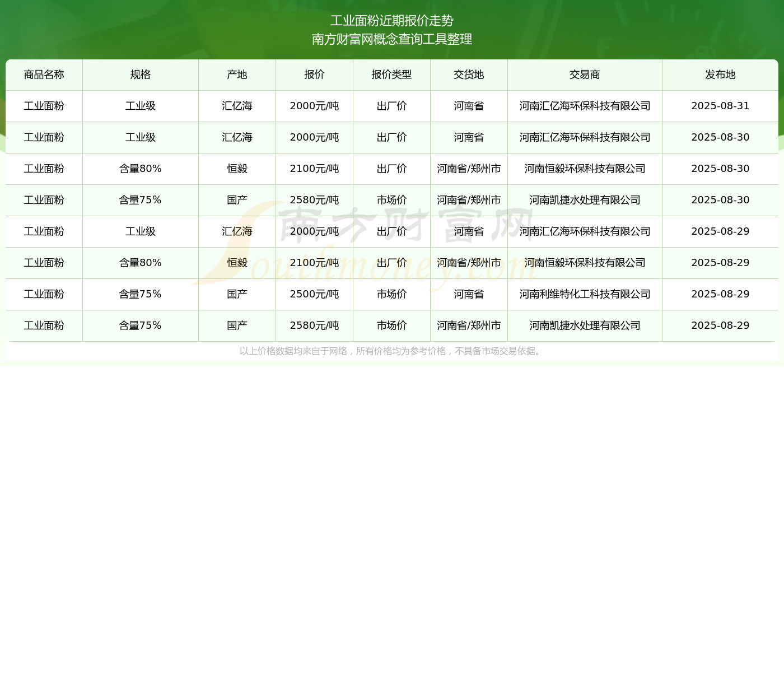Click the 产地 column header
This screenshot has height=675, width=784.
(237, 75)
